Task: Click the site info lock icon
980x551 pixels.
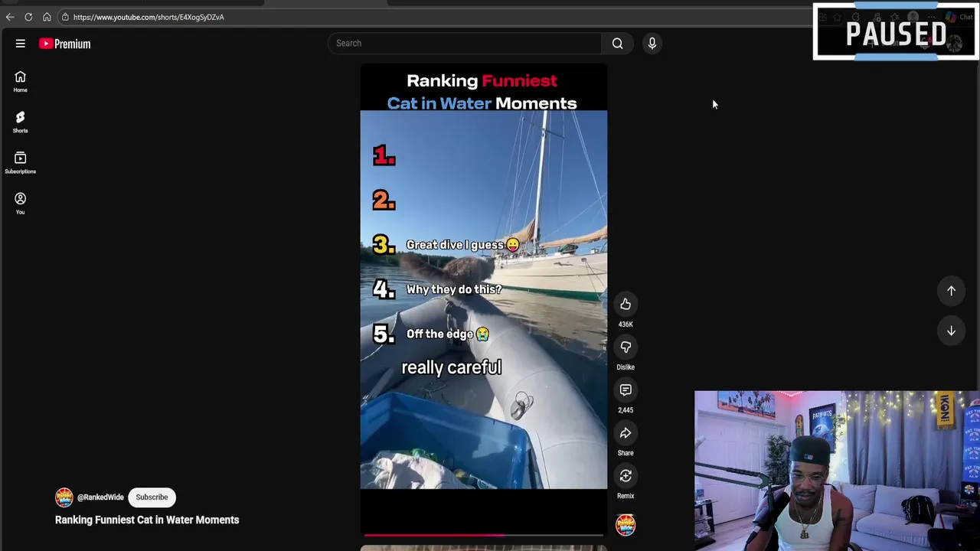Action: click(x=65, y=17)
